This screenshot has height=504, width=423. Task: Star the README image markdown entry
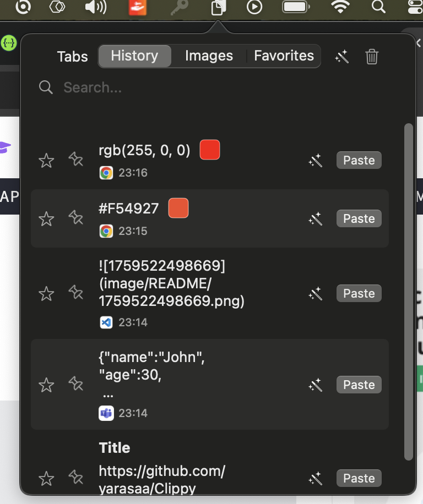pyautogui.click(x=46, y=294)
